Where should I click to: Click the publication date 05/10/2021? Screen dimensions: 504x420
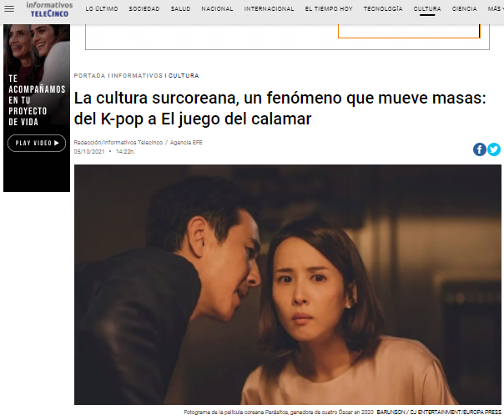tap(89, 152)
